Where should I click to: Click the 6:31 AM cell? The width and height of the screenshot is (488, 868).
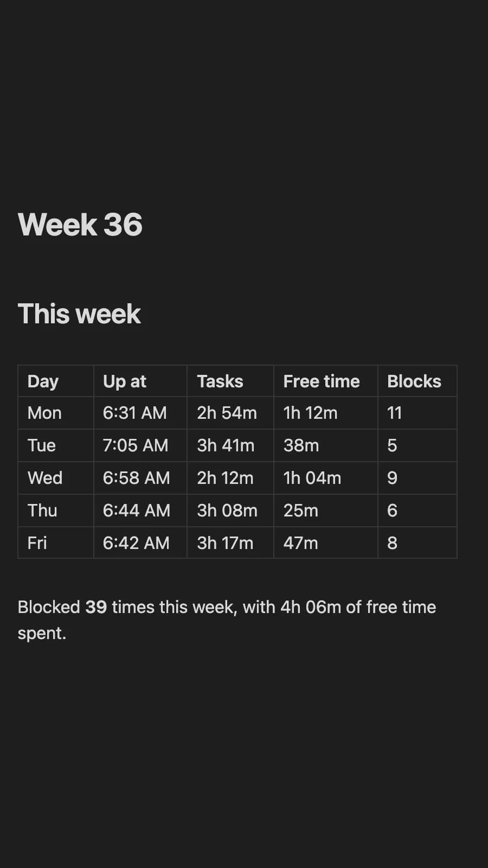pos(140,413)
